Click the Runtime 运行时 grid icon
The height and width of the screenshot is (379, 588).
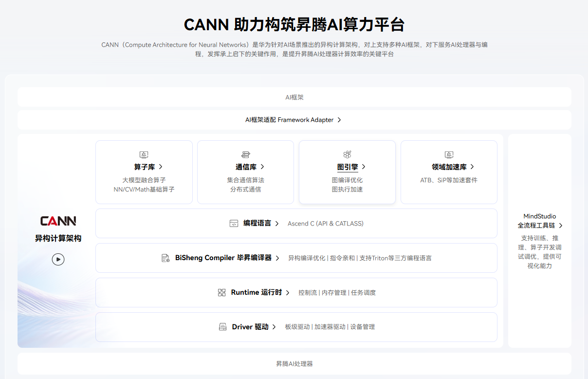(221, 292)
